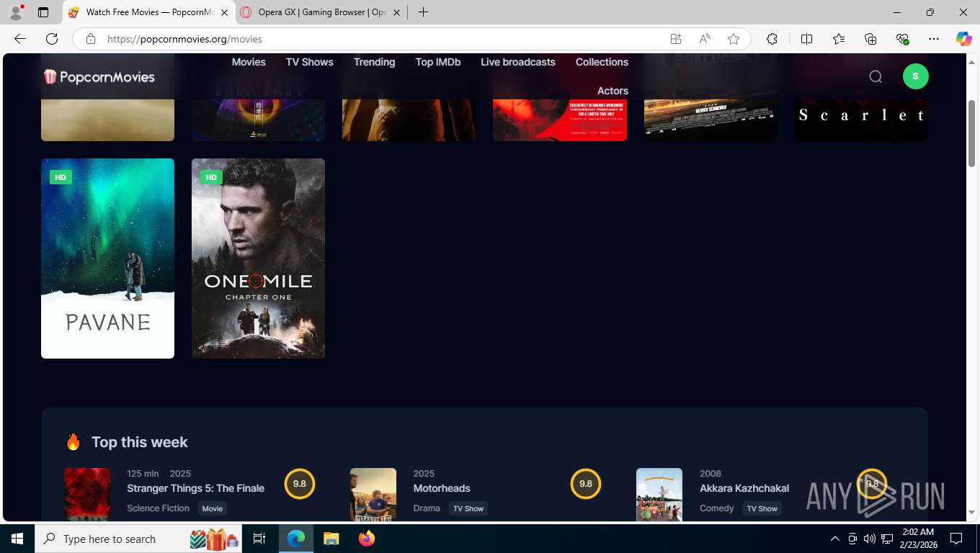View Collections in site navigation
The height and width of the screenshot is (553, 980).
(x=602, y=62)
